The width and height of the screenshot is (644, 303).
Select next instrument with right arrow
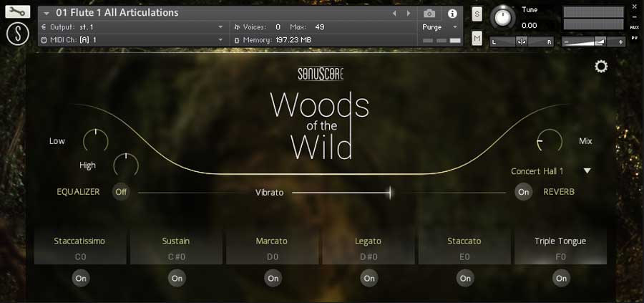coord(409,13)
